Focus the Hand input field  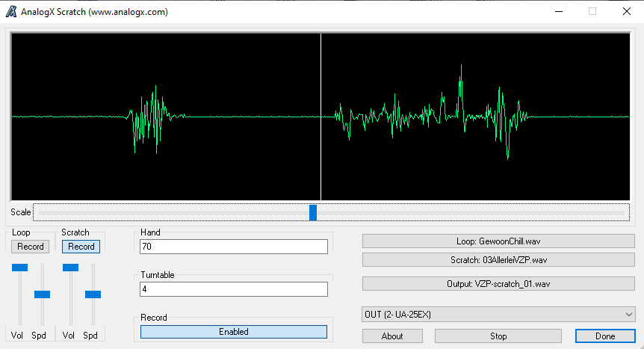pos(233,247)
